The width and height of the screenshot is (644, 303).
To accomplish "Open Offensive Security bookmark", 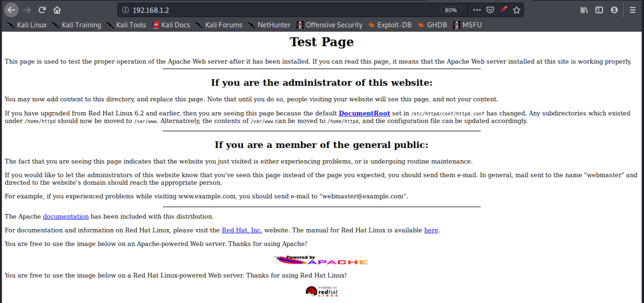I will (x=329, y=25).
